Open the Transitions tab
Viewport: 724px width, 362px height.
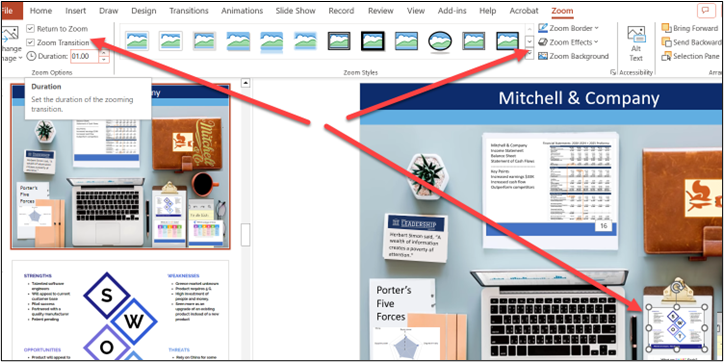[188, 11]
